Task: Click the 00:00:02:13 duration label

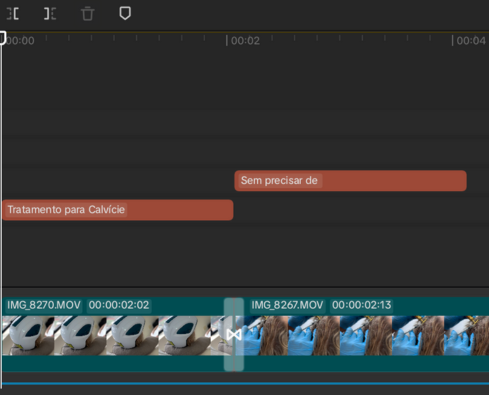Action: pyautogui.click(x=362, y=305)
